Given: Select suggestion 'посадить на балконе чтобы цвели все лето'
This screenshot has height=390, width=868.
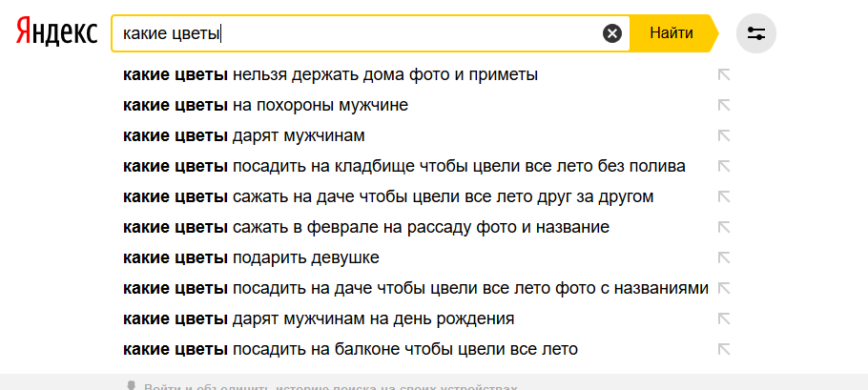Looking at the screenshot, I should click(x=350, y=349).
